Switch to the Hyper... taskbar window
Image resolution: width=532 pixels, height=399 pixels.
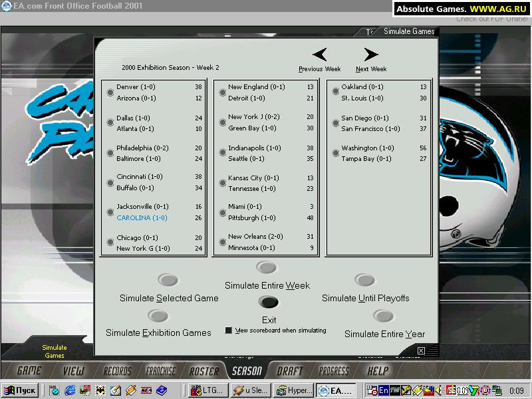[x=294, y=390]
